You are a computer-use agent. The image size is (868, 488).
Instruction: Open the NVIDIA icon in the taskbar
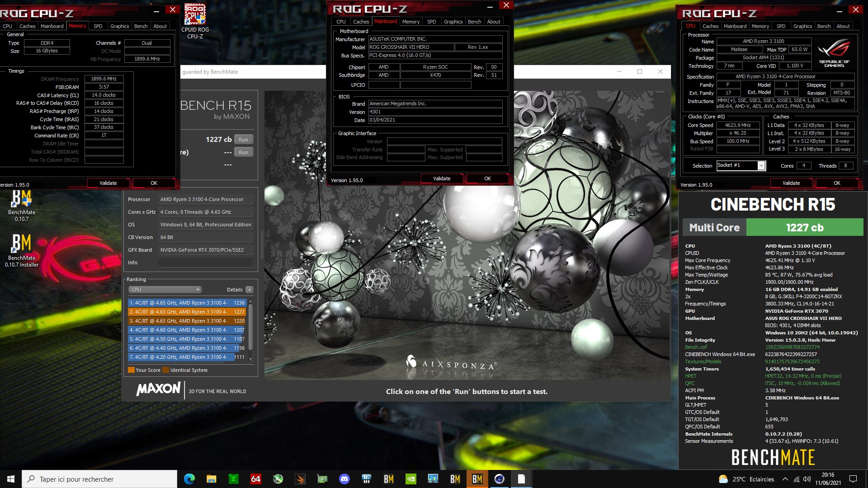click(x=411, y=479)
